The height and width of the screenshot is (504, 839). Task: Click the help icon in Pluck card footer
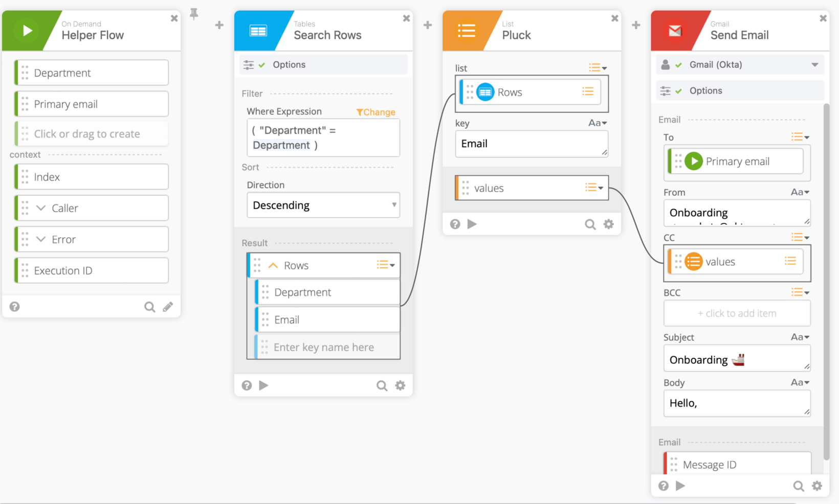click(455, 224)
